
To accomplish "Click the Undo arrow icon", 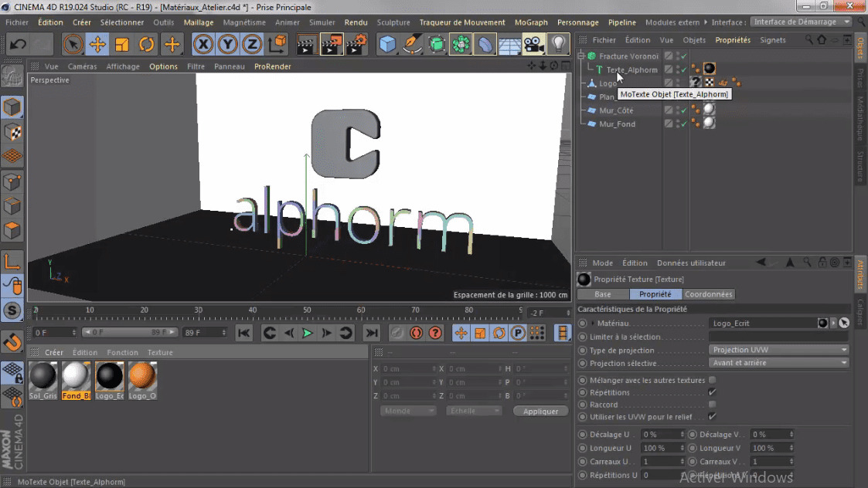I will pos(18,44).
